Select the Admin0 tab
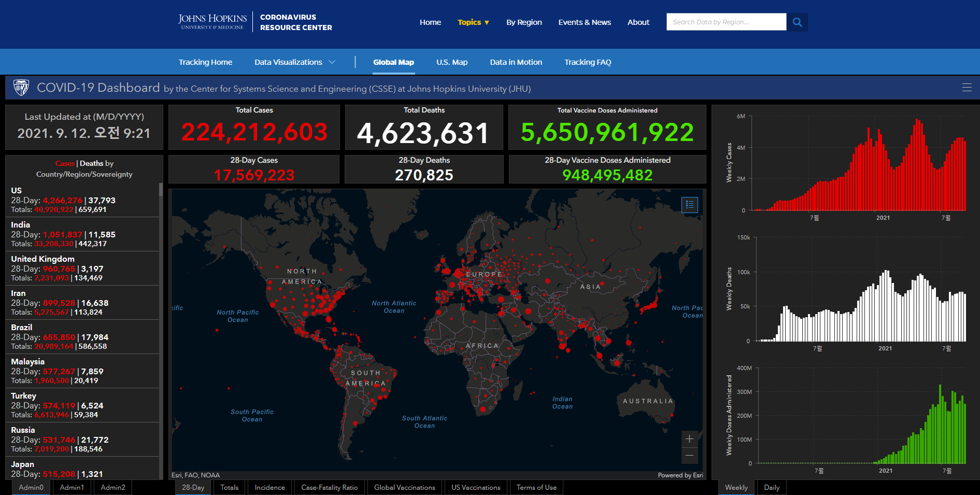Image resolution: width=980 pixels, height=495 pixels. [x=31, y=488]
